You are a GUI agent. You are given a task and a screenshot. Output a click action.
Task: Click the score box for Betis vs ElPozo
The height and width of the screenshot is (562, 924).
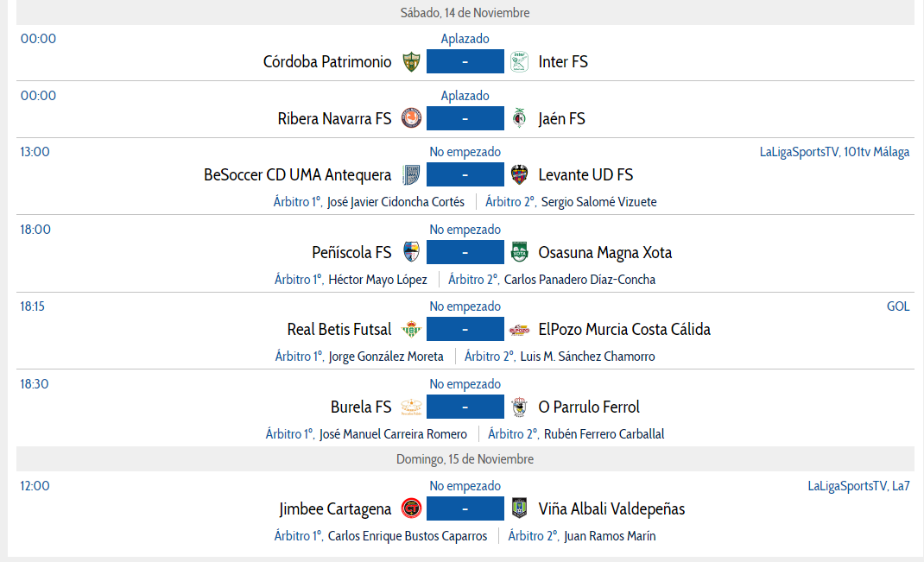pos(465,329)
